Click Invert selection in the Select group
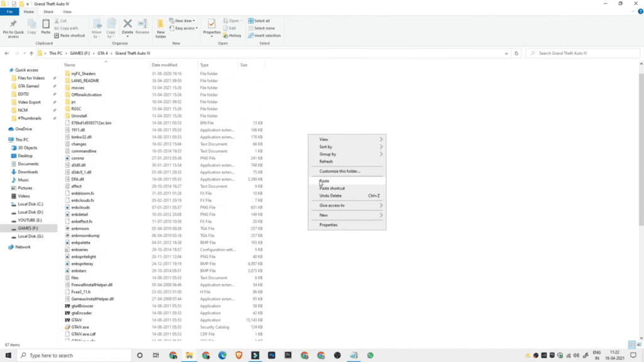The width and height of the screenshot is (644, 362). (x=264, y=36)
